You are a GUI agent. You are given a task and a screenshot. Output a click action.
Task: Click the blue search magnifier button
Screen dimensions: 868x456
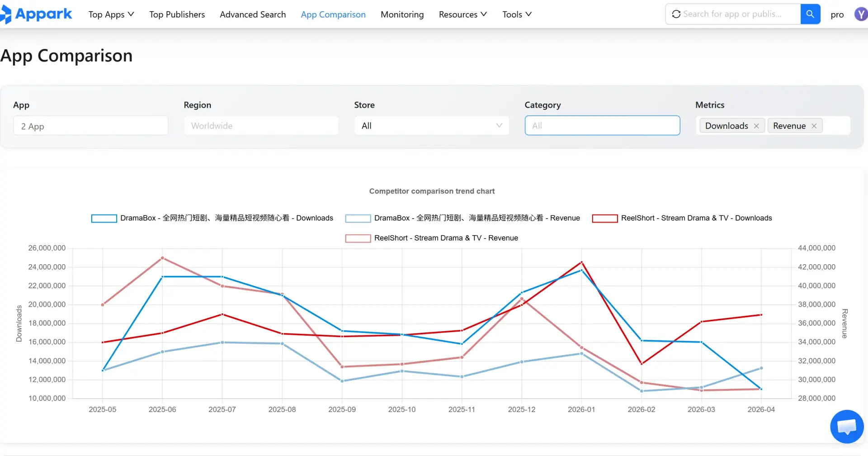click(810, 14)
